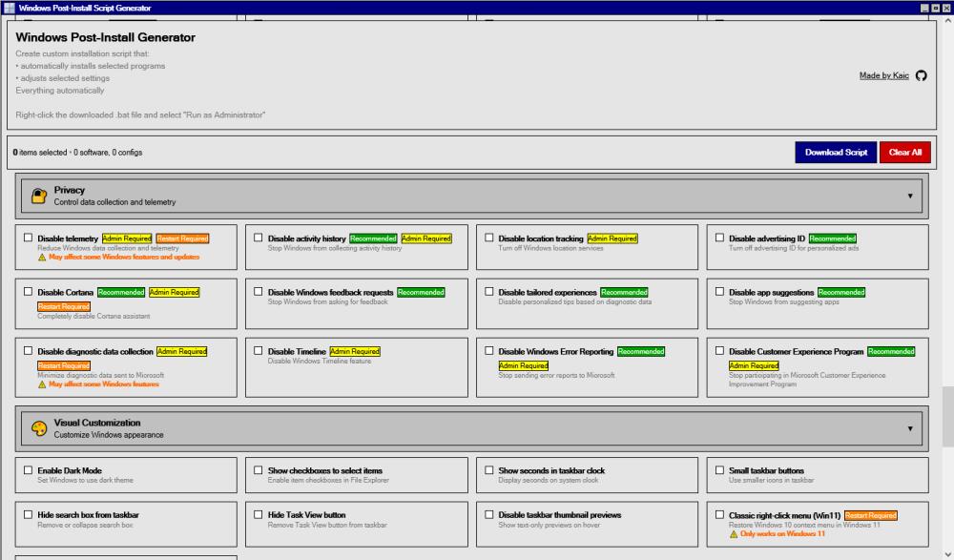Open the Made by Kaic link
The width and height of the screenshot is (954, 560).
tap(884, 75)
